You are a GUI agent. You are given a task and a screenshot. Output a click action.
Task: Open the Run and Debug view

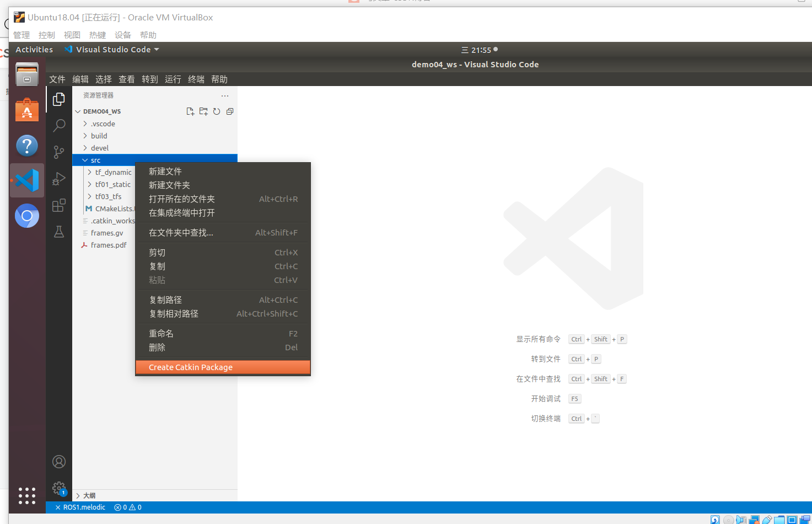point(59,179)
